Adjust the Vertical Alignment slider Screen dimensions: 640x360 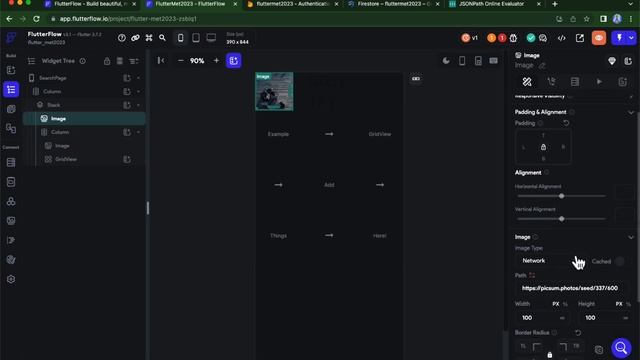[x=561, y=219]
